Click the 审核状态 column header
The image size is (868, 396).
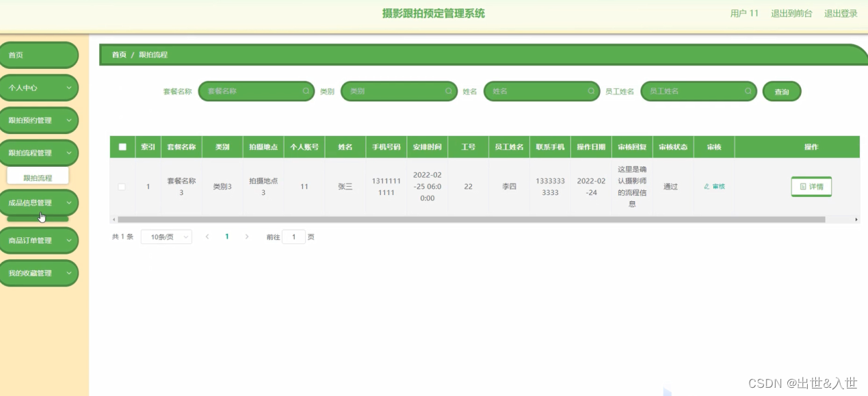pos(673,147)
